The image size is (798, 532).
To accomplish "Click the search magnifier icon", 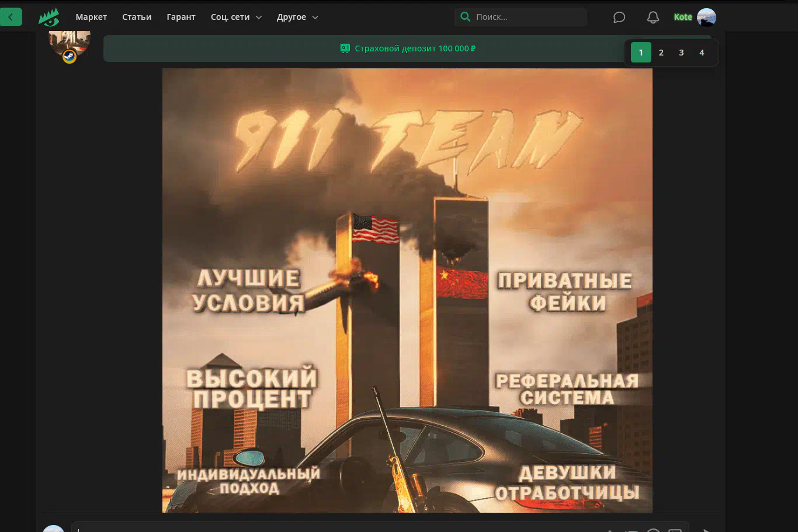I will [466, 17].
